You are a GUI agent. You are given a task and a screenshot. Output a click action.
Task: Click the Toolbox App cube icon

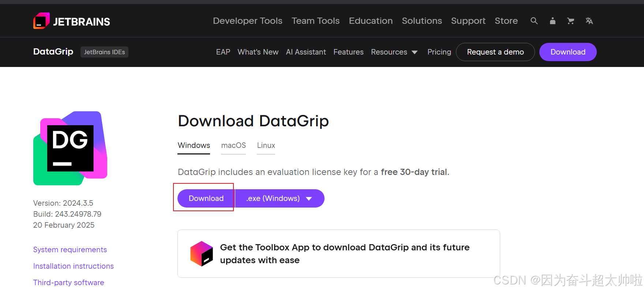pyautogui.click(x=202, y=254)
